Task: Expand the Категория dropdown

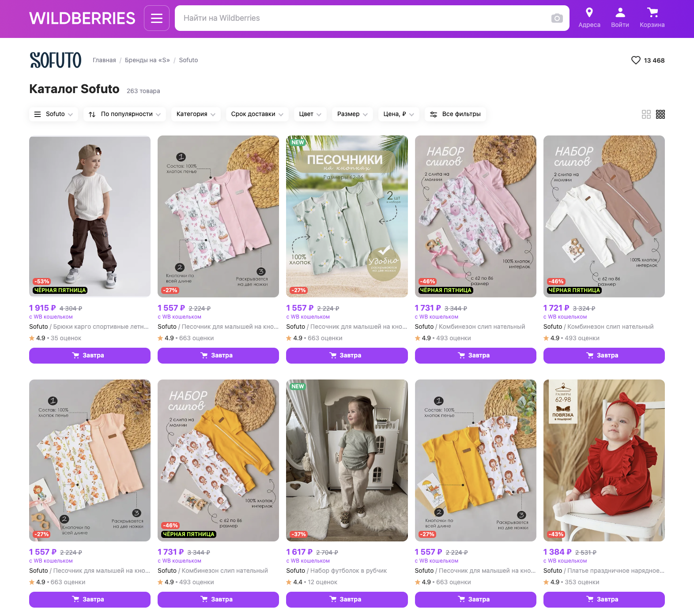Action: pyautogui.click(x=196, y=114)
